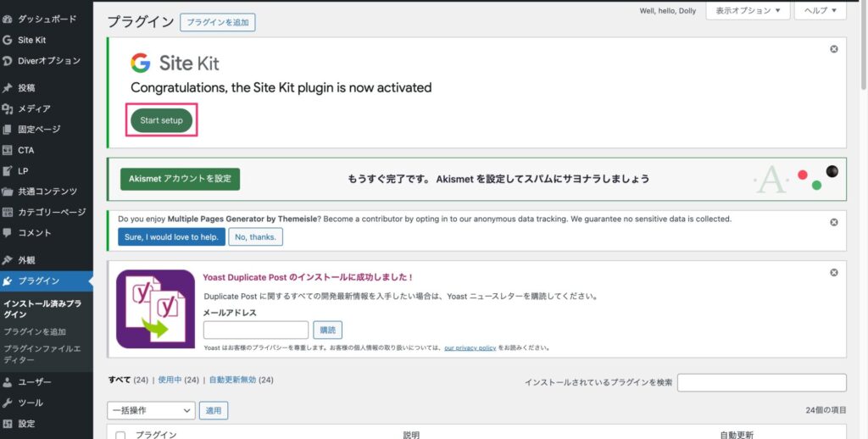This screenshot has height=439, width=868.
Task: Open Posts via the pushpin icon
Action: pos(8,88)
